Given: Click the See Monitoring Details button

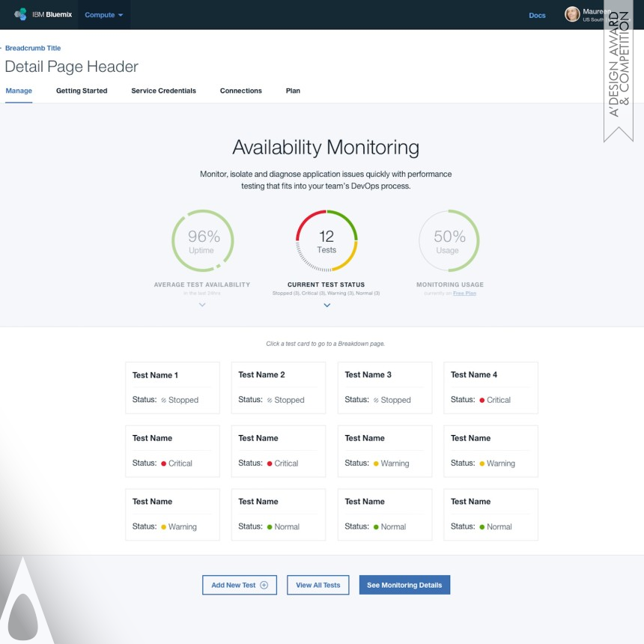Looking at the screenshot, I should 404,585.
